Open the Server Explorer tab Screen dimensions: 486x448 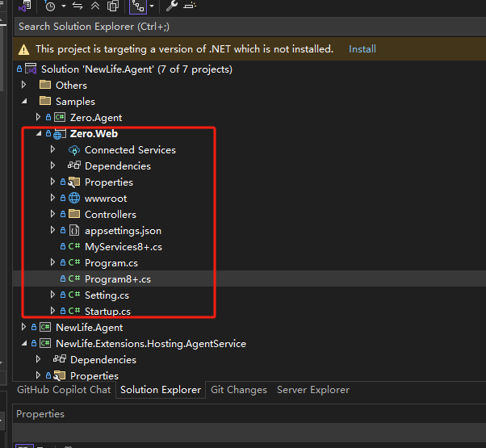point(313,390)
